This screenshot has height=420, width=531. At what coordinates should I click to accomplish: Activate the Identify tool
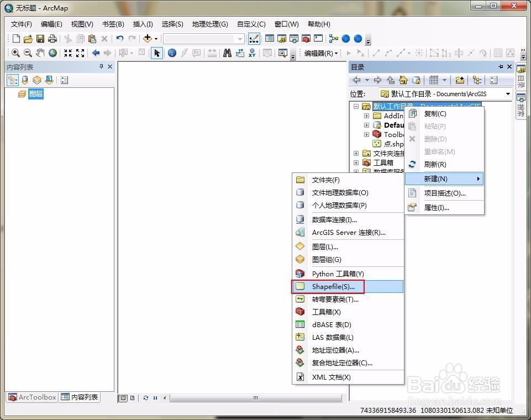click(x=172, y=53)
